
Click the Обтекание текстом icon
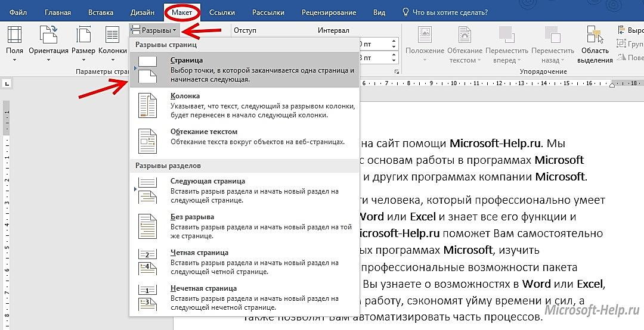pyautogui.click(x=147, y=141)
